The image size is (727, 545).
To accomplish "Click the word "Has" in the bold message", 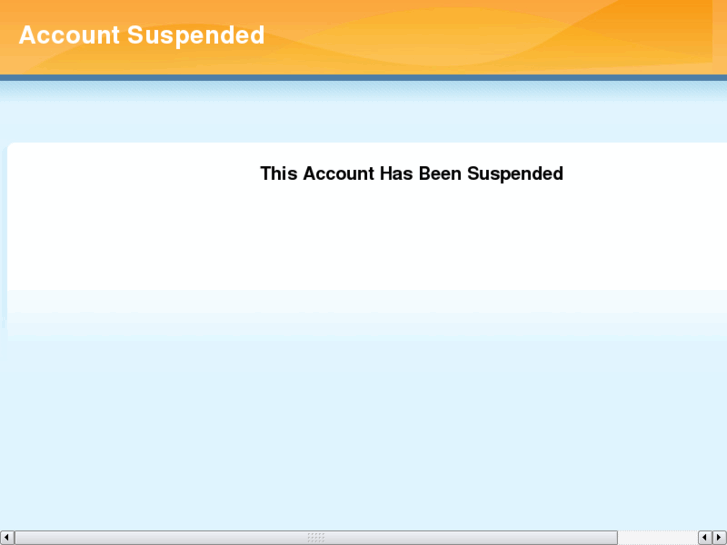I will coord(396,173).
